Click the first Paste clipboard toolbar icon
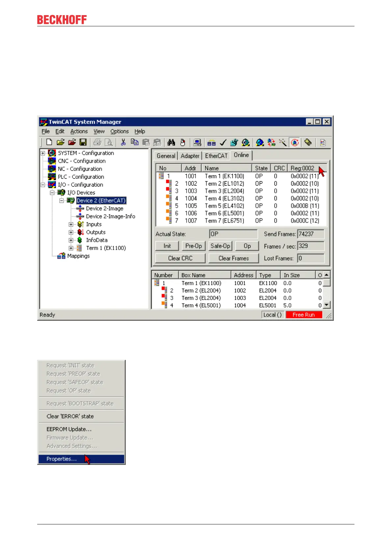 point(146,142)
